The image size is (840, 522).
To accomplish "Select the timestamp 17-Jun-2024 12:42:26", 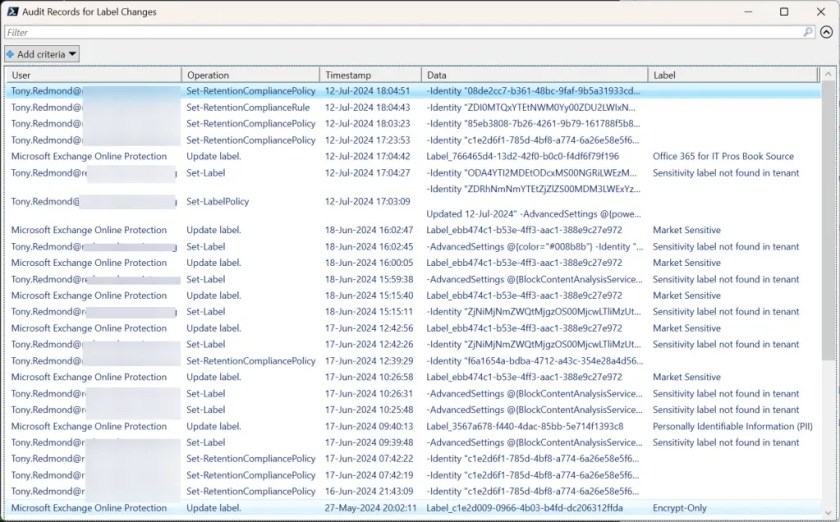I will pos(369,345).
